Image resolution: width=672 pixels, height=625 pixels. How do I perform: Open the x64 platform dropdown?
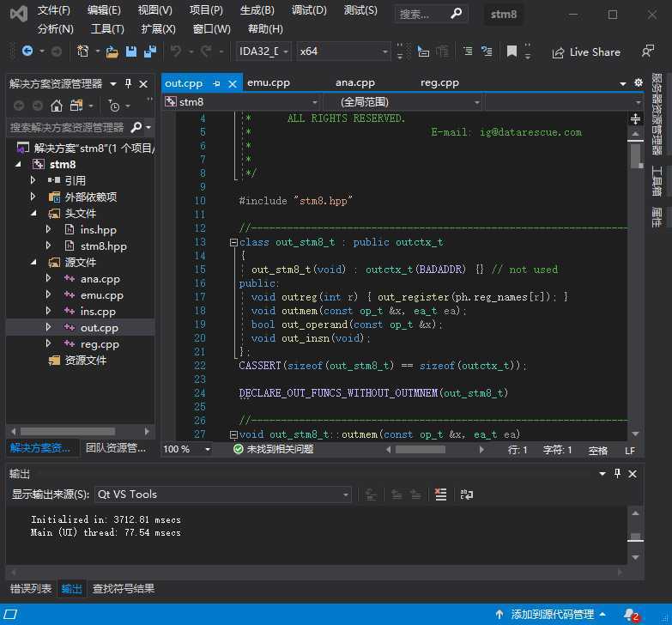(x=343, y=52)
